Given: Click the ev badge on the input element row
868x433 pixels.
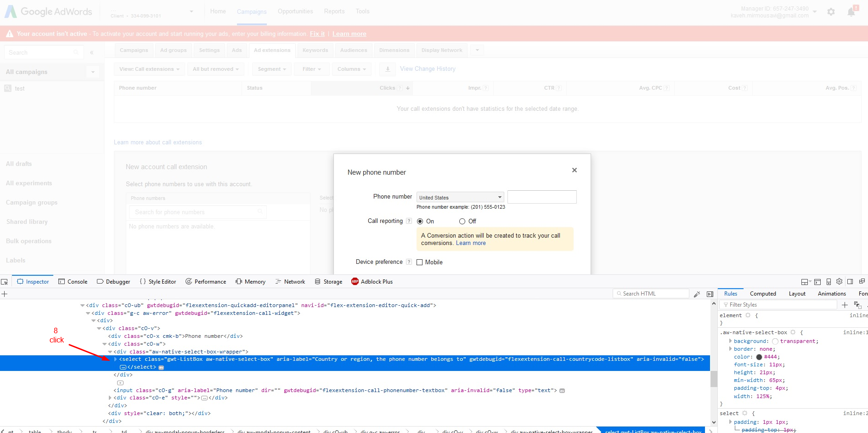Looking at the screenshot, I should pos(562,391).
